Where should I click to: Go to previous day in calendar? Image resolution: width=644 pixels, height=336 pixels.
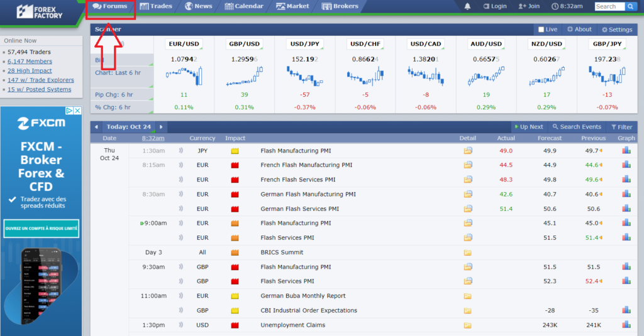(x=96, y=127)
